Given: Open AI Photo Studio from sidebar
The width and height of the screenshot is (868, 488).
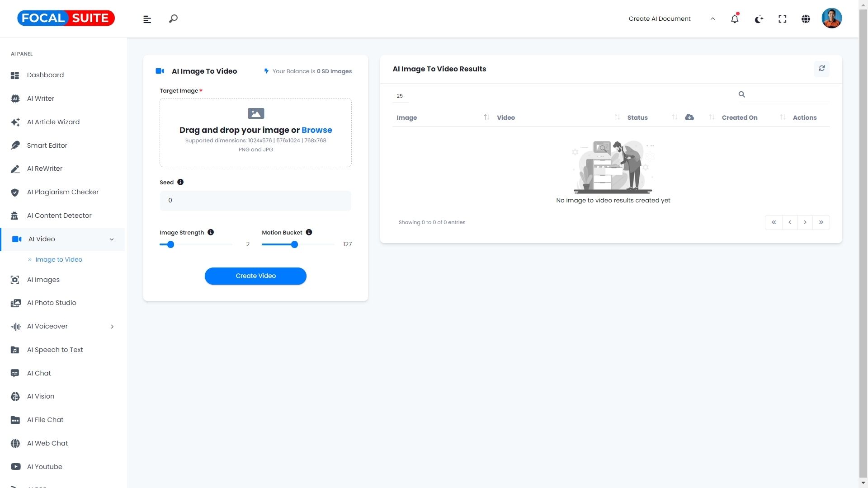Looking at the screenshot, I should (52, 303).
